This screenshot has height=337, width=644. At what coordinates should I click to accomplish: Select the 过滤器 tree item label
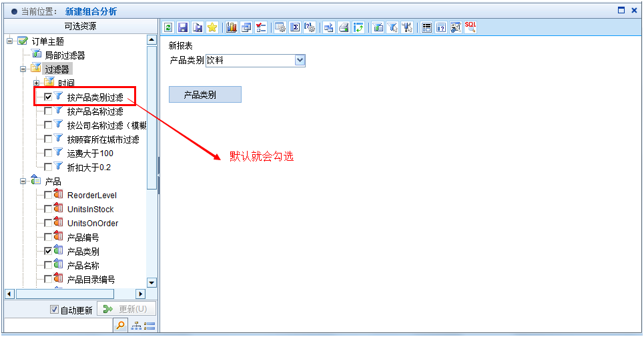click(57, 69)
